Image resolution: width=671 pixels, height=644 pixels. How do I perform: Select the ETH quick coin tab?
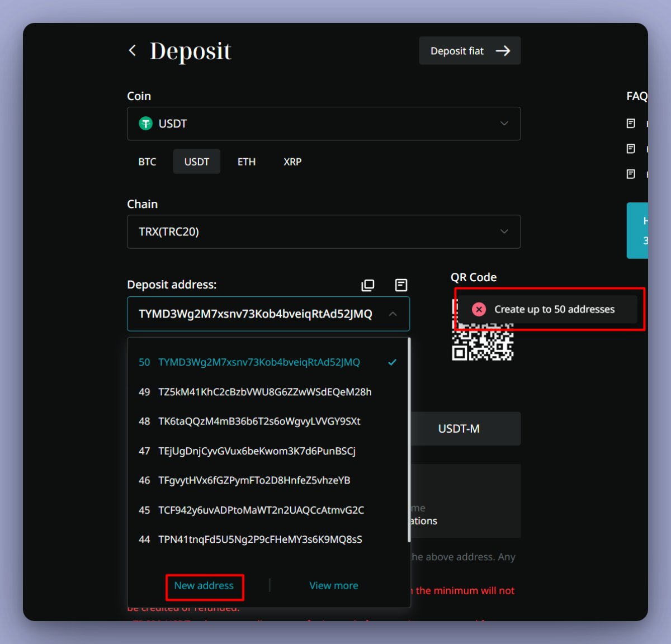click(247, 162)
